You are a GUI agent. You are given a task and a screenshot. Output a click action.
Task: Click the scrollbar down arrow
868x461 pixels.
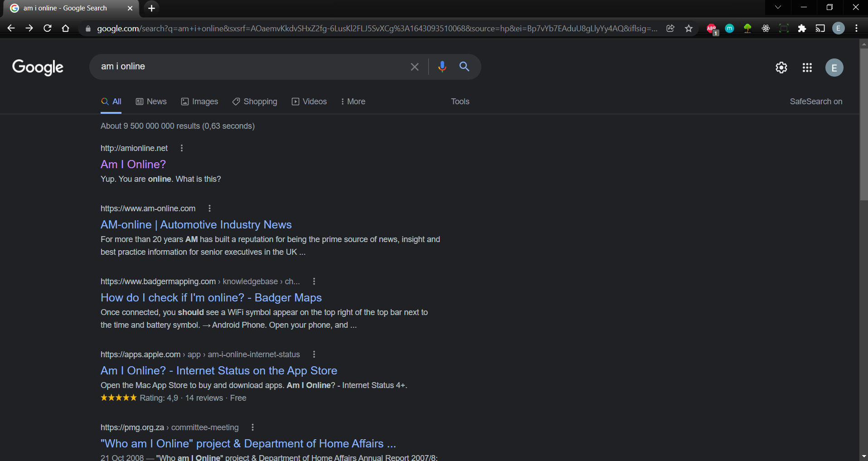click(x=863, y=456)
